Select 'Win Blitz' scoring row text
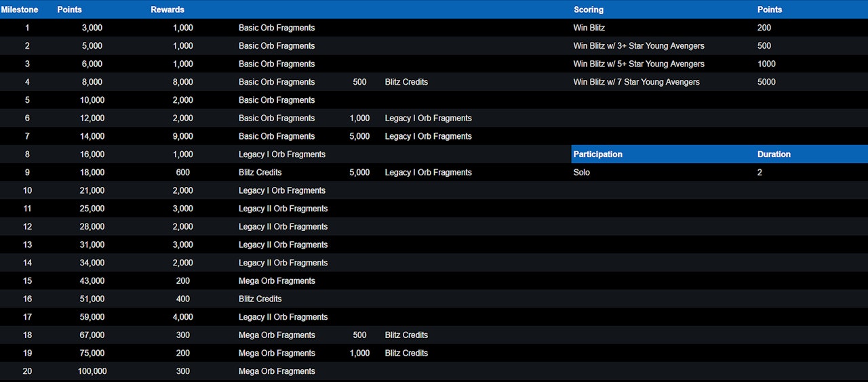Image resolution: width=868 pixels, height=382 pixels. point(589,28)
